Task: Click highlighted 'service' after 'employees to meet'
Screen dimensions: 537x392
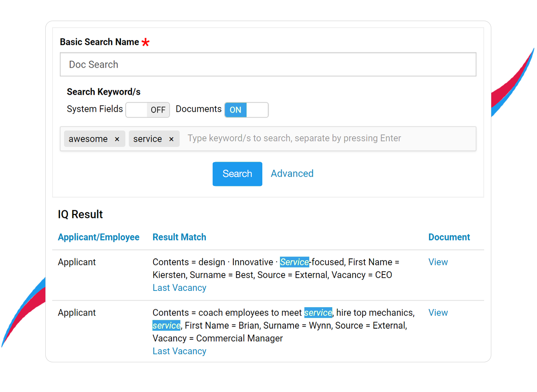Action: [318, 313]
